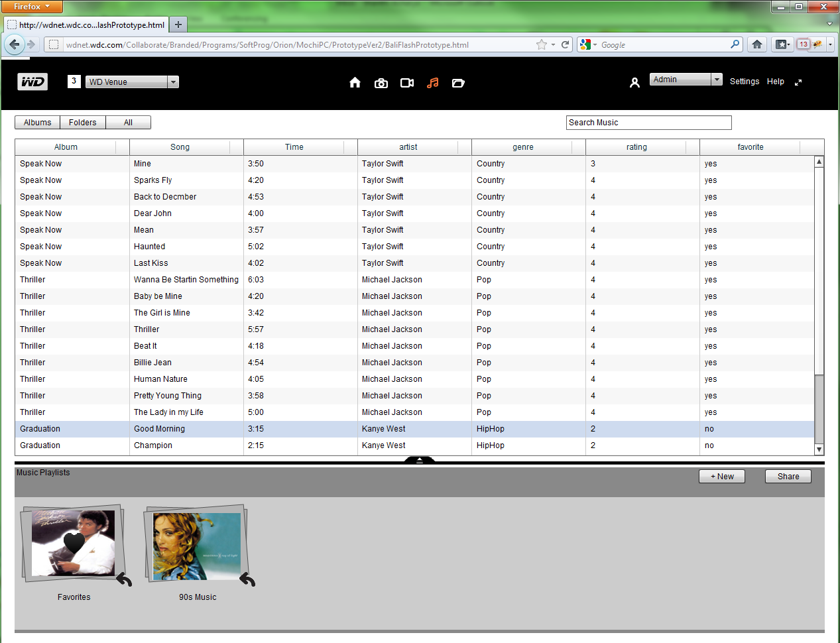Screen dimensions: 840x643
Task: Toggle fullscreen with the expand arrows icon
Action: tap(798, 82)
